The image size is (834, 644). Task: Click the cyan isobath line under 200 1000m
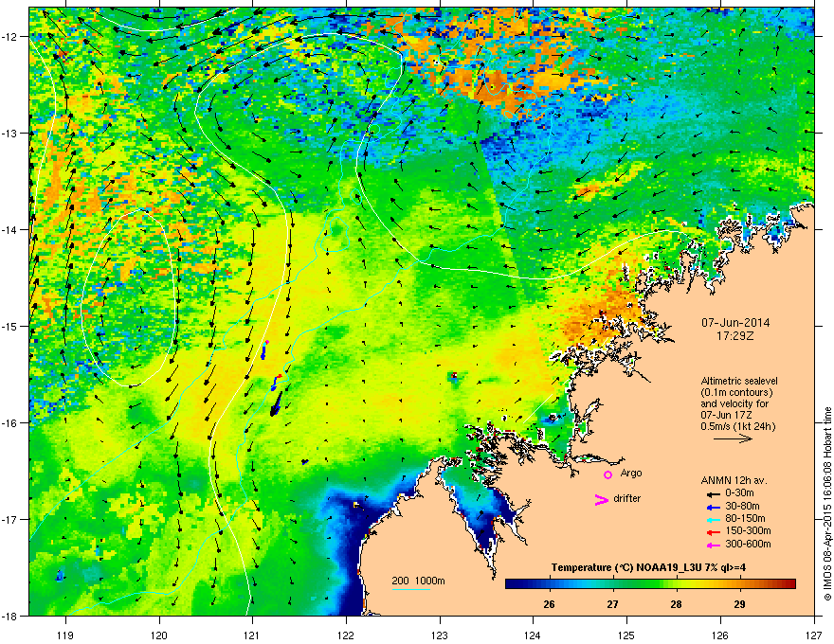[x=410, y=589]
